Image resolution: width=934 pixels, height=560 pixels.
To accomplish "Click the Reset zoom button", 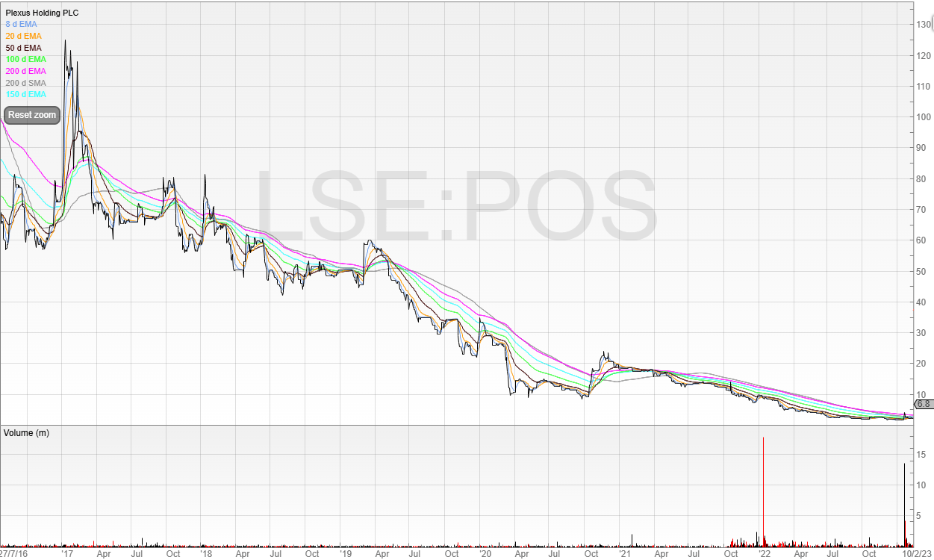I will point(32,115).
